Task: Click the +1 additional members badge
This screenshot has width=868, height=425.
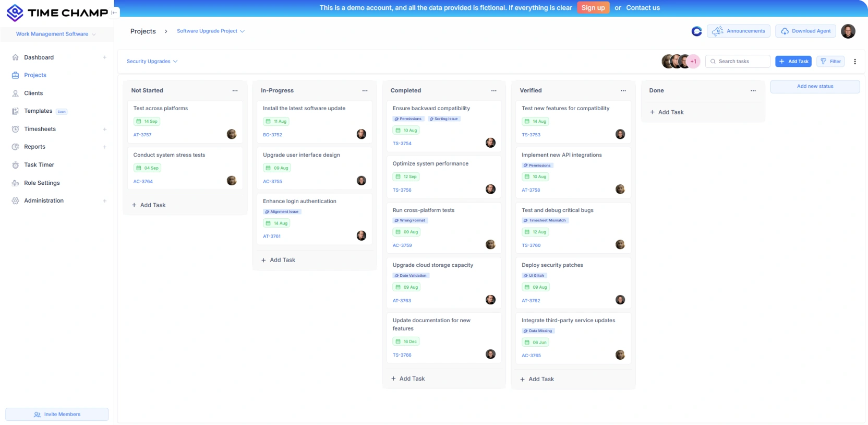Action: coord(693,62)
